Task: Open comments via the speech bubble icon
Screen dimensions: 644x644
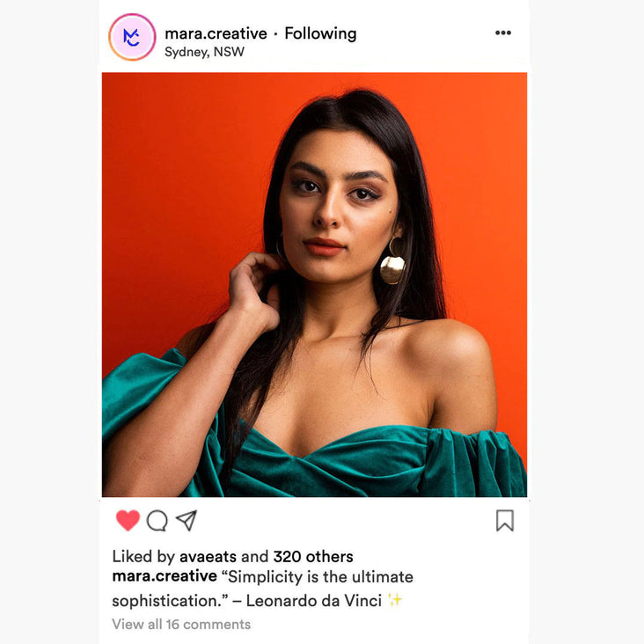Action: pyautogui.click(x=157, y=521)
